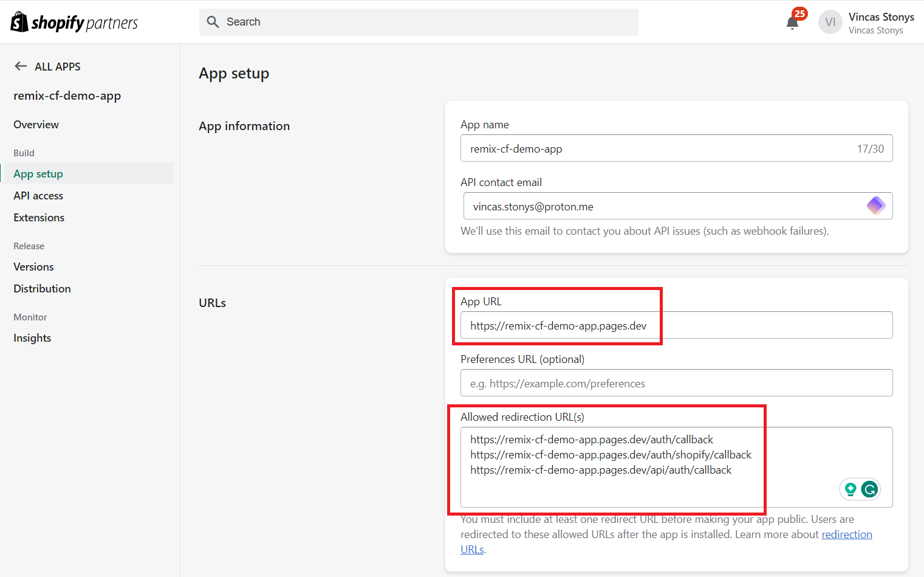Open API access section
The height and width of the screenshot is (577, 924).
coord(38,196)
